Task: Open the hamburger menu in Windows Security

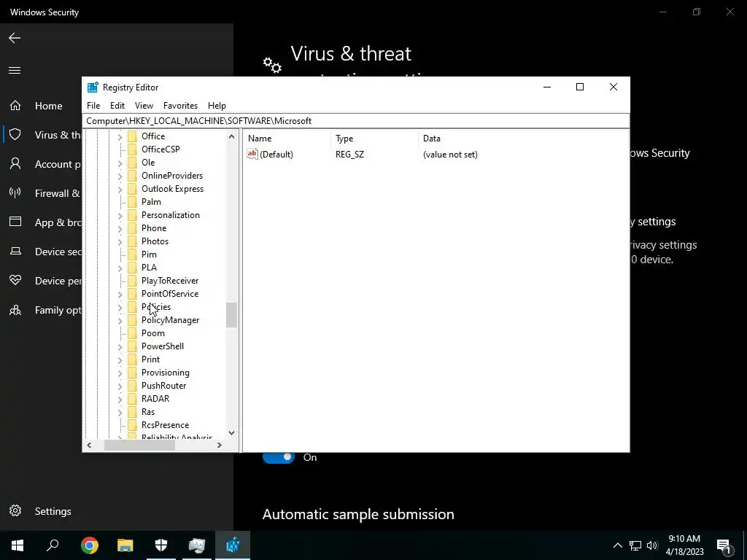Action: point(15,71)
